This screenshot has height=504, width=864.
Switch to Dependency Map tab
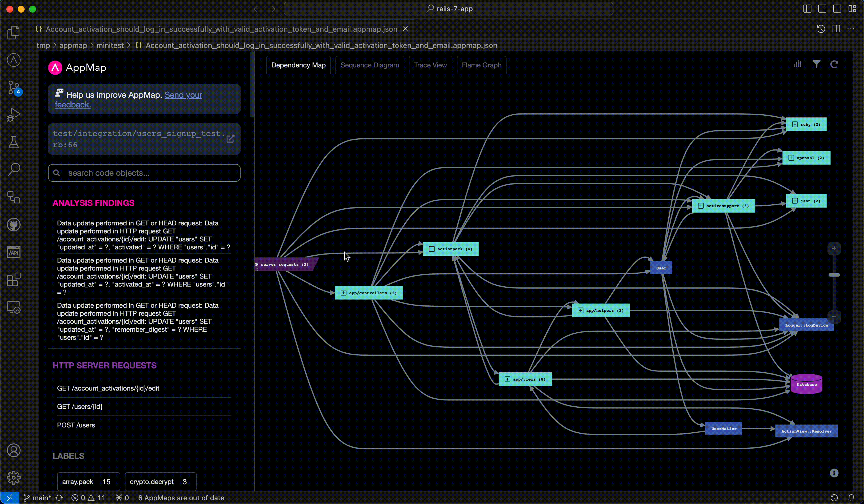coord(298,65)
